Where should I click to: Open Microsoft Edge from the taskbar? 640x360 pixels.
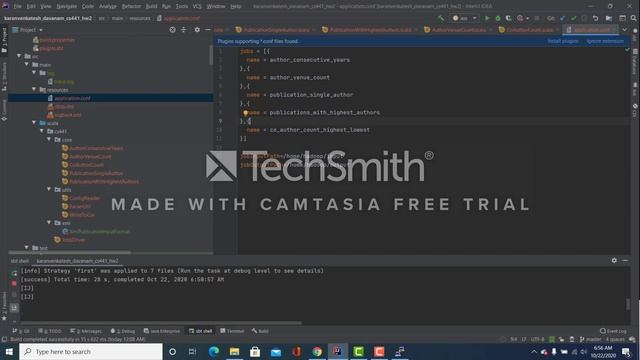click(x=214, y=351)
